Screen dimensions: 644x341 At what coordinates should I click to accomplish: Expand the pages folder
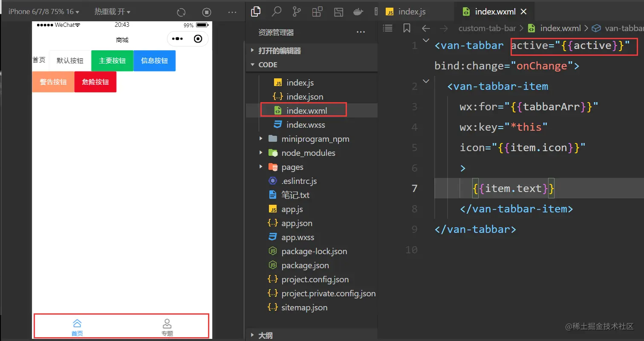[x=312, y=167]
